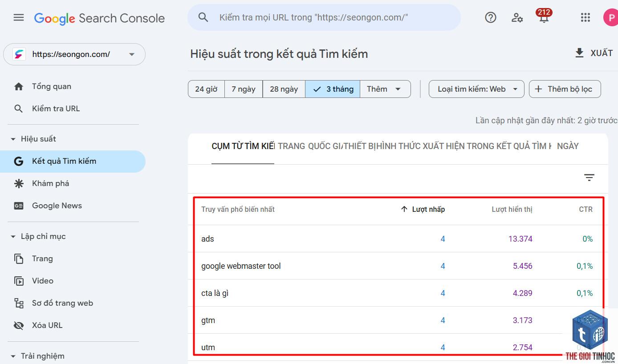Open users and permissions settings icon
618x364 pixels.
[517, 17]
